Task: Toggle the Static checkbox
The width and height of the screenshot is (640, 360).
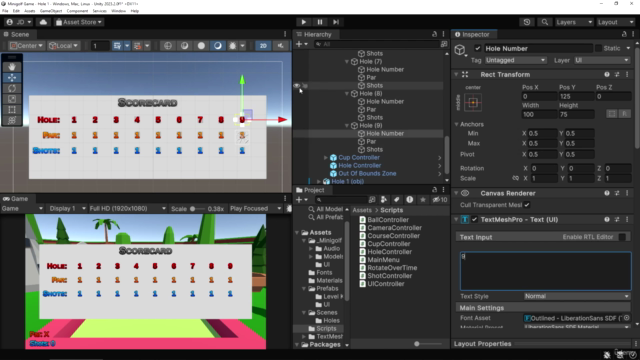Action: click(598, 48)
